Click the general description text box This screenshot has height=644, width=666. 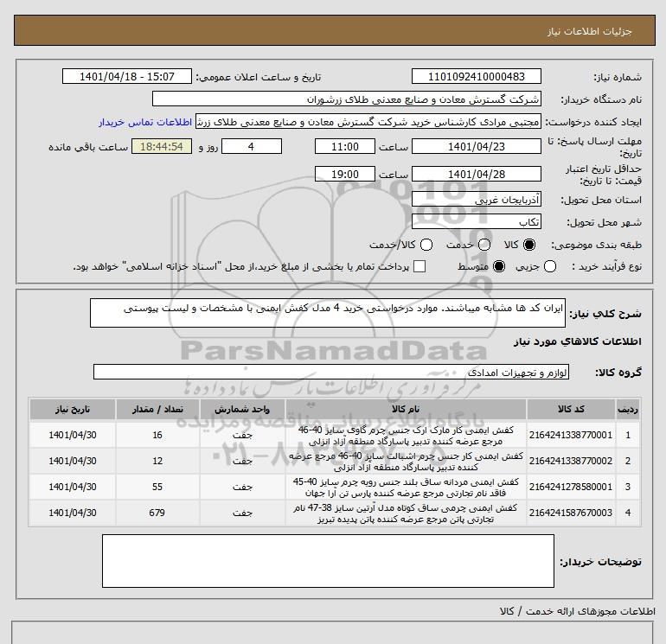pos(328,313)
